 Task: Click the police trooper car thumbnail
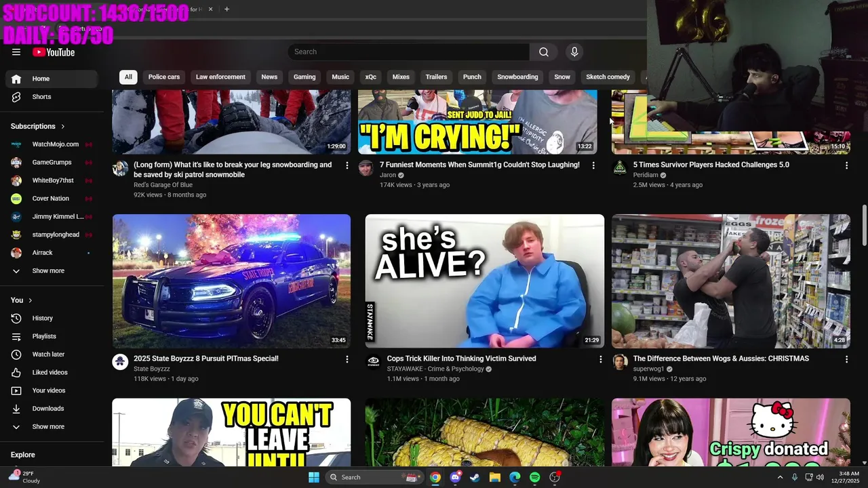[x=231, y=281]
